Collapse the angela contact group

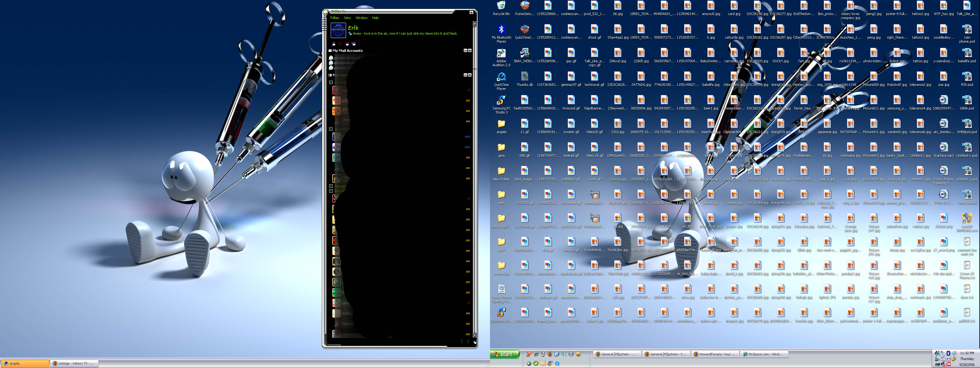pos(331,129)
